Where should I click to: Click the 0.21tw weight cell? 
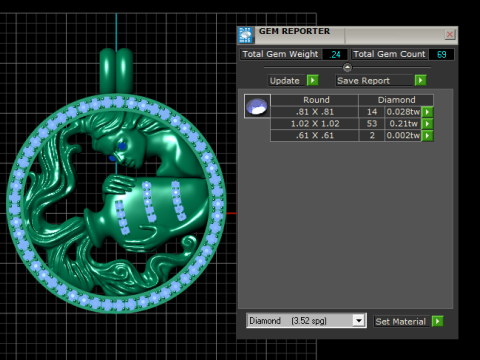(403, 124)
